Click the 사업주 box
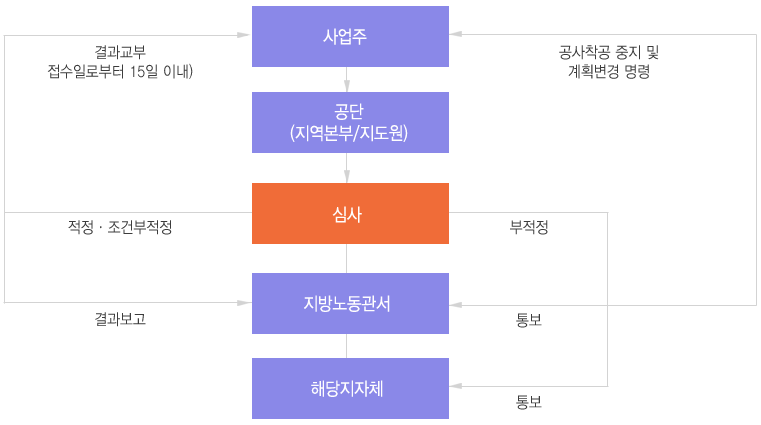 click(x=350, y=36)
